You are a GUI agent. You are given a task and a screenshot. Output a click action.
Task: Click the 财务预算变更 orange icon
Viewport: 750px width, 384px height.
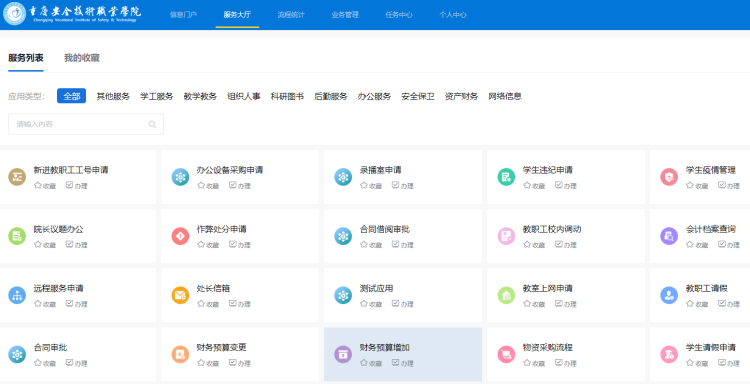[180, 354]
